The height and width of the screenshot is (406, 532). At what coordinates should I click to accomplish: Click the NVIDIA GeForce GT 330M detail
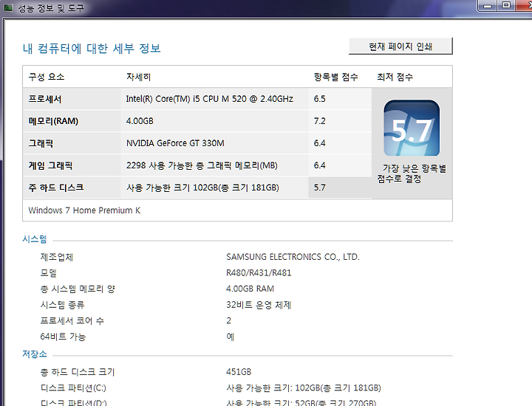175,143
